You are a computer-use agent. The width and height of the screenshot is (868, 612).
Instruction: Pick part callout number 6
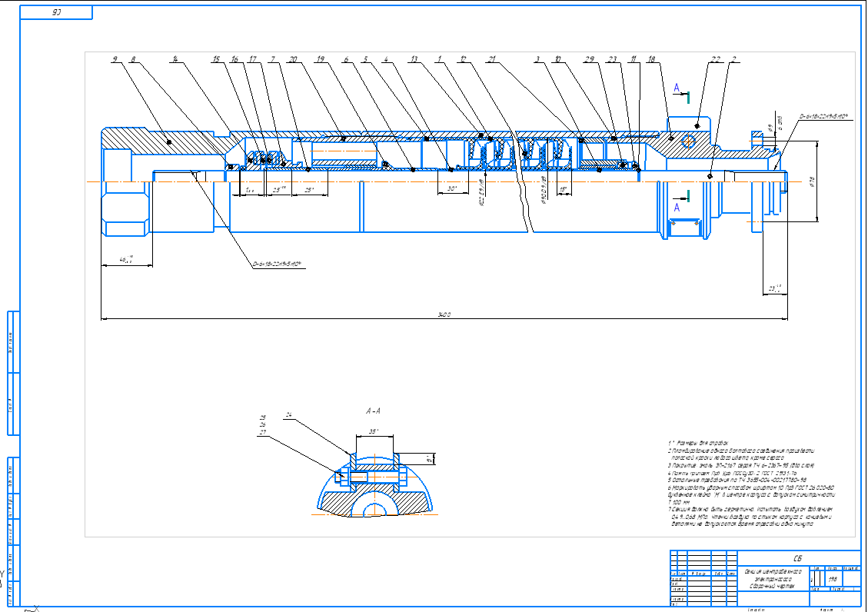click(x=347, y=58)
